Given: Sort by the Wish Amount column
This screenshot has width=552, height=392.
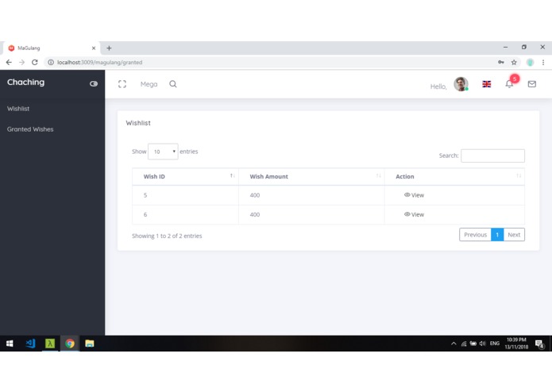Looking at the screenshot, I should pyautogui.click(x=311, y=176).
